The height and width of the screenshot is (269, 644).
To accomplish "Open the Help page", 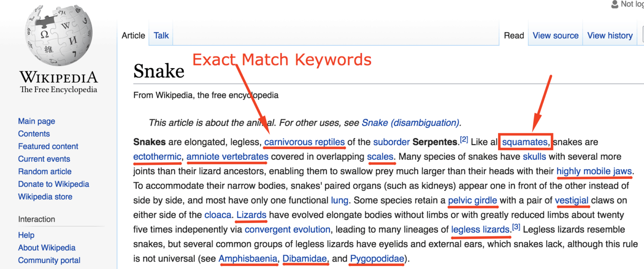I will (x=26, y=235).
